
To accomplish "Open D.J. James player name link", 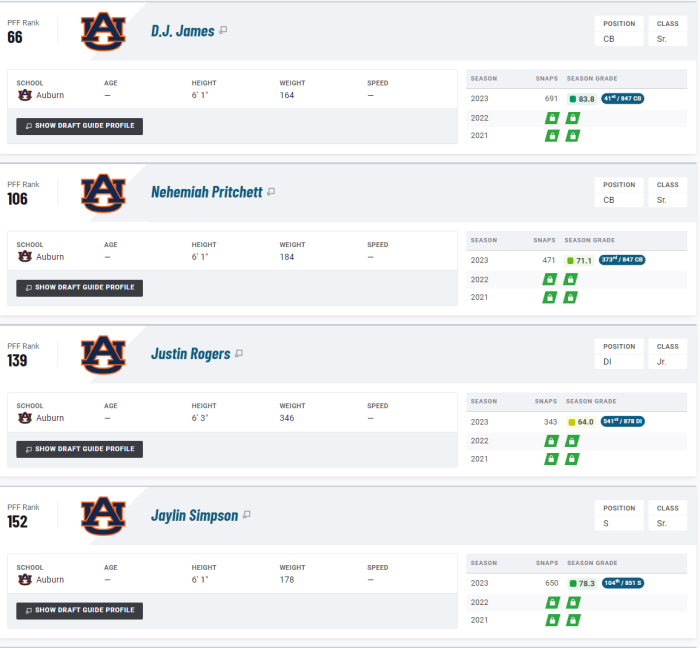I will 183,31.
